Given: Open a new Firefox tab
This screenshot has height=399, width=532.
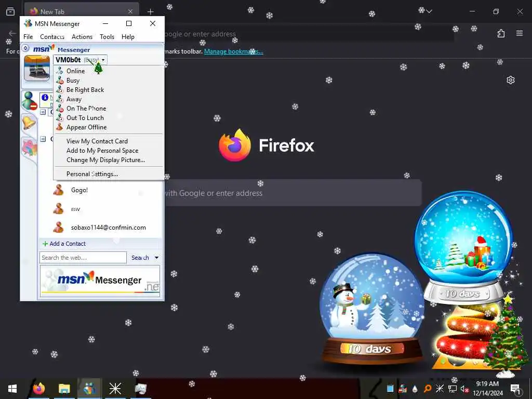Looking at the screenshot, I should point(150,11).
